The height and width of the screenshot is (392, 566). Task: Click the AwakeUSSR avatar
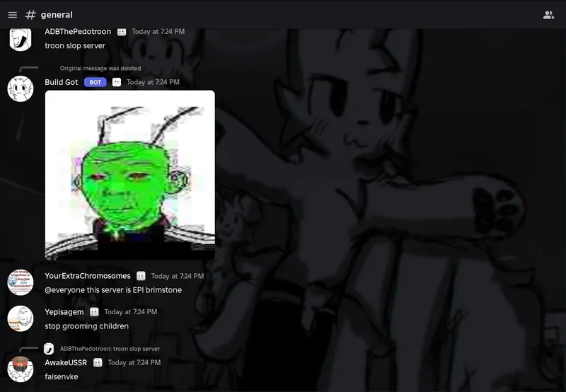(21, 369)
